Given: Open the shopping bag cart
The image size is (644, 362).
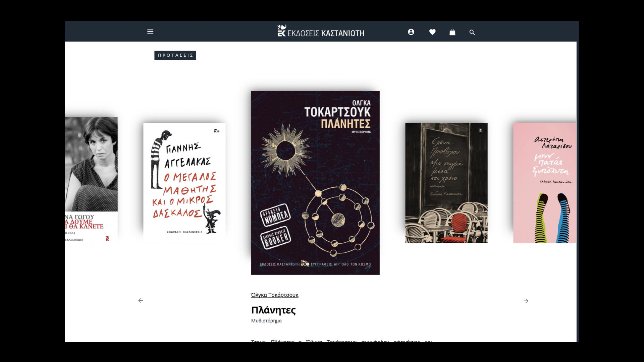Looking at the screenshot, I should pos(452,32).
